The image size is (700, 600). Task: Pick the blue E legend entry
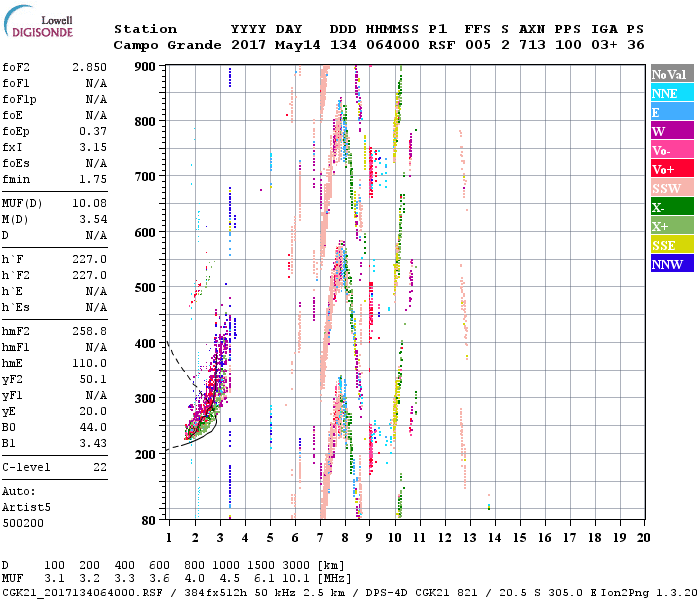tap(670, 112)
